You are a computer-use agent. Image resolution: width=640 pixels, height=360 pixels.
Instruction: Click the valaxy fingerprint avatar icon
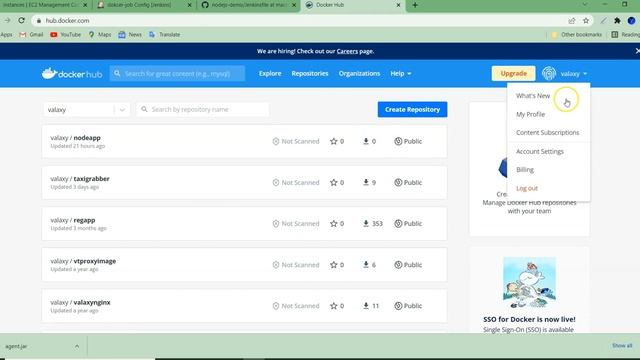(x=549, y=73)
